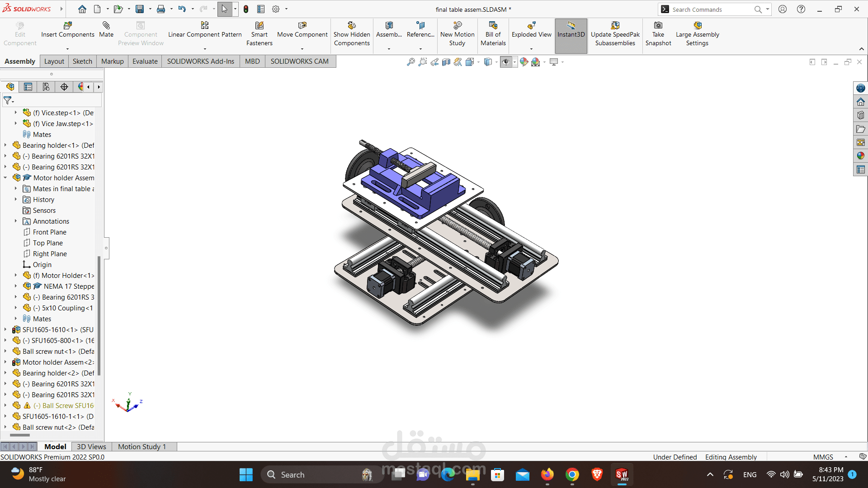Click the Rebuild traffic light icon
Viewport: 868px width, 488px height.
(246, 9)
